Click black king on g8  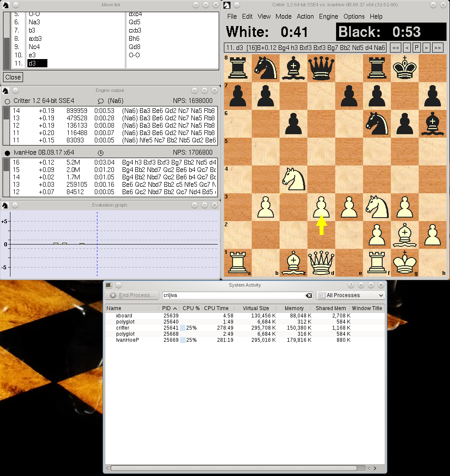tap(404, 68)
